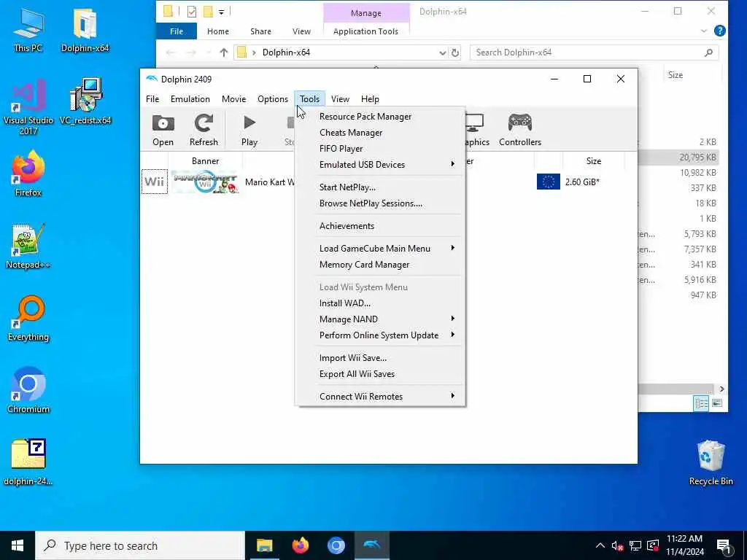The width and height of the screenshot is (747, 560).
Task: Start emulation with the Play icon
Action: click(x=249, y=130)
